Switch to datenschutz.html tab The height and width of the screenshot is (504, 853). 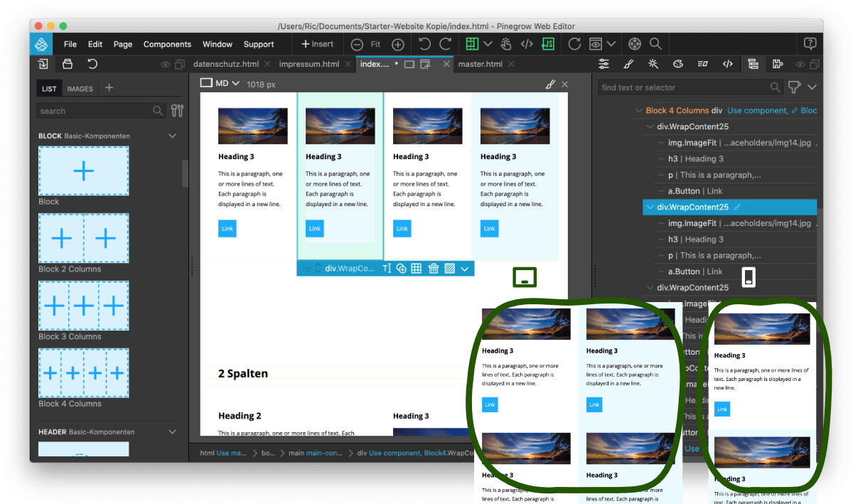pyautogui.click(x=226, y=64)
